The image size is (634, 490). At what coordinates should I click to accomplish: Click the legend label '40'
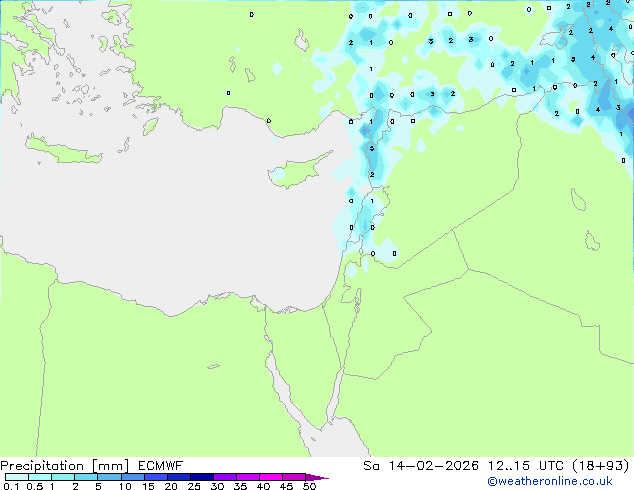[x=263, y=486]
